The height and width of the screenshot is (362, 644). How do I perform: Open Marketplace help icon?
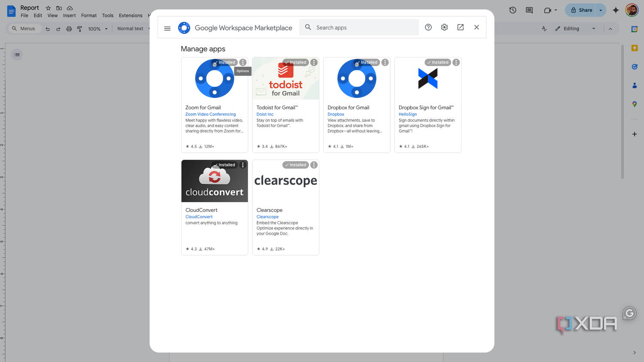tap(428, 27)
